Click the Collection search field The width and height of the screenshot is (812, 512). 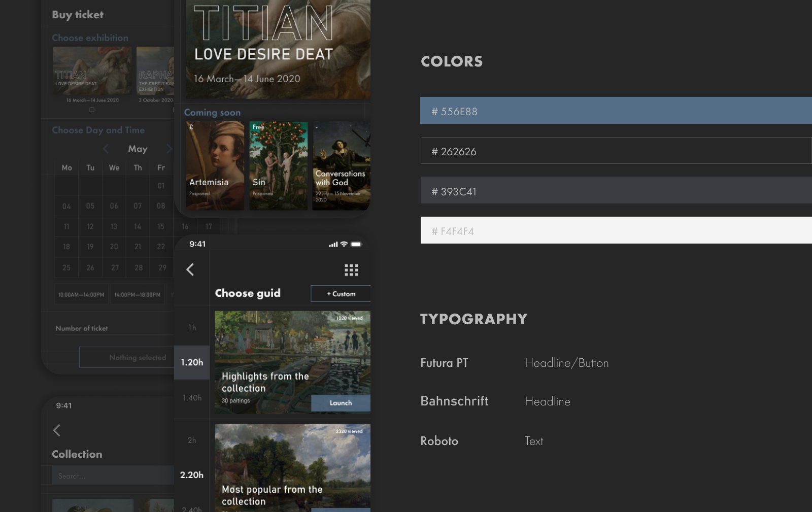tap(113, 475)
